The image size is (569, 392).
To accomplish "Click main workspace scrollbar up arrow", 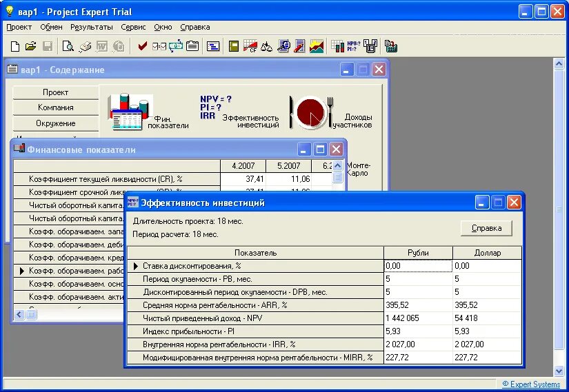I will [x=559, y=64].
